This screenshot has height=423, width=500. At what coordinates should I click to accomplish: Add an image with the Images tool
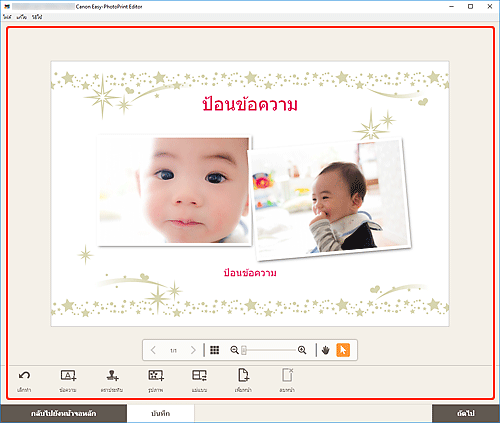pos(156,376)
